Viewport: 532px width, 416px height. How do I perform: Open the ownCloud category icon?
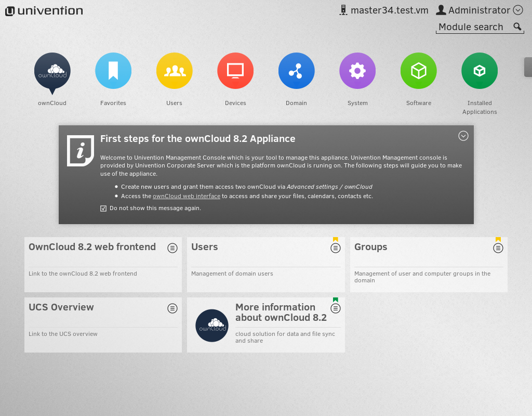click(52, 71)
